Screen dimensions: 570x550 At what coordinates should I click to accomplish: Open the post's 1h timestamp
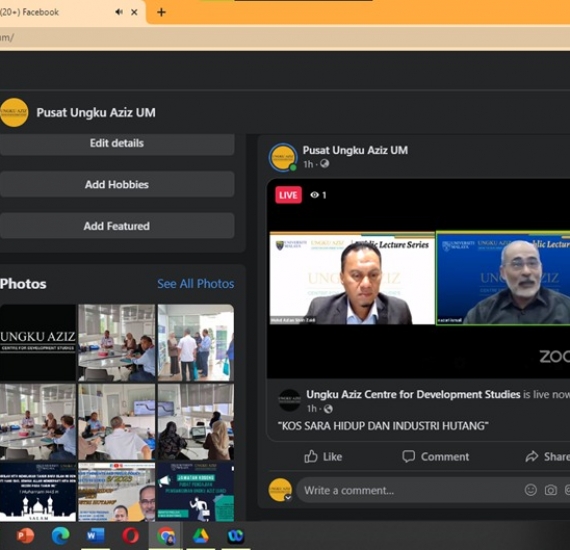point(308,164)
